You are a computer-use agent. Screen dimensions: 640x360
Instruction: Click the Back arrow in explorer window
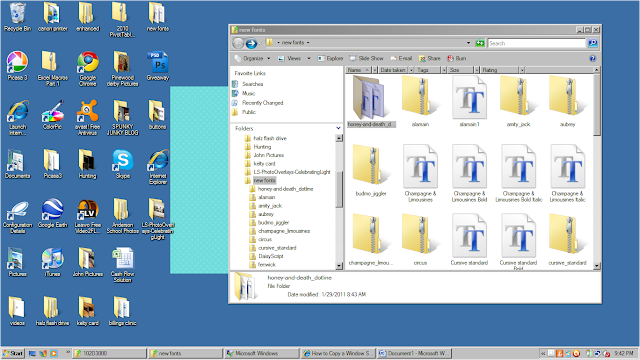click(x=238, y=43)
